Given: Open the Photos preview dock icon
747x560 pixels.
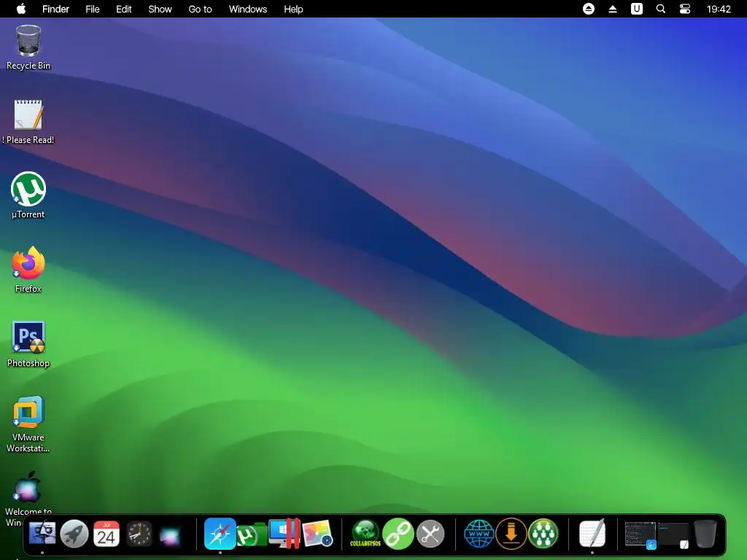Looking at the screenshot, I should tap(317, 534).
